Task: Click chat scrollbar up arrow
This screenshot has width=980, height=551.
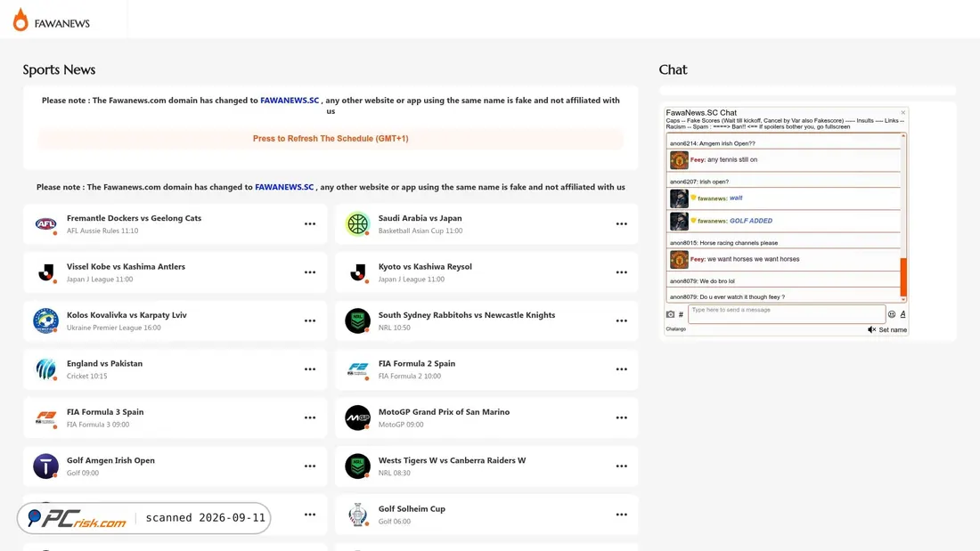Action: pyautogui.click(x=903, y=135)
